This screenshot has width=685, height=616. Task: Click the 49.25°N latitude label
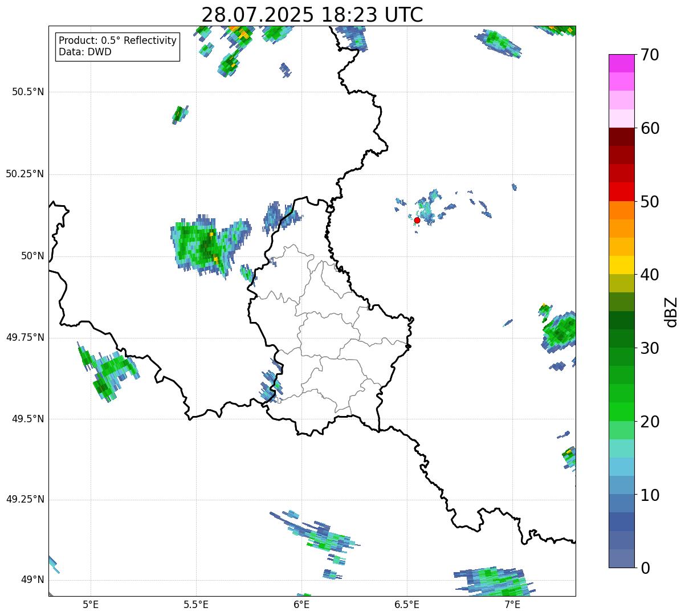(25, 500)
